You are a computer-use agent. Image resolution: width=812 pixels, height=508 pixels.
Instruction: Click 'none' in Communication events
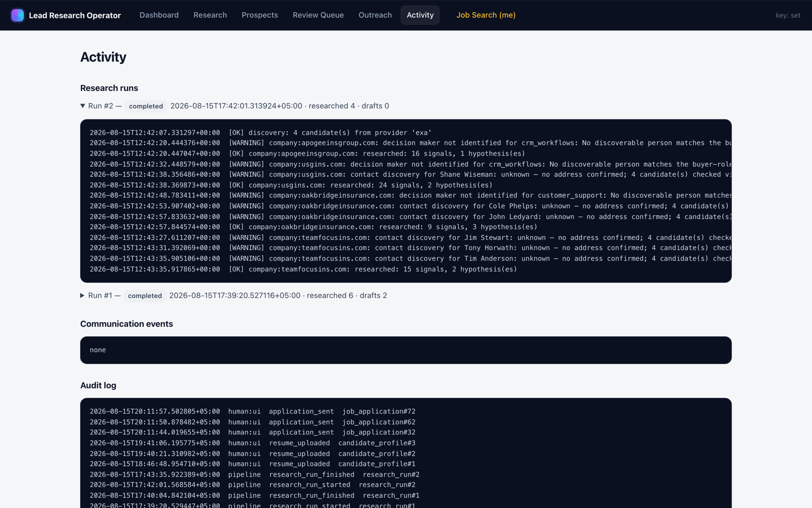pos(98,350)
